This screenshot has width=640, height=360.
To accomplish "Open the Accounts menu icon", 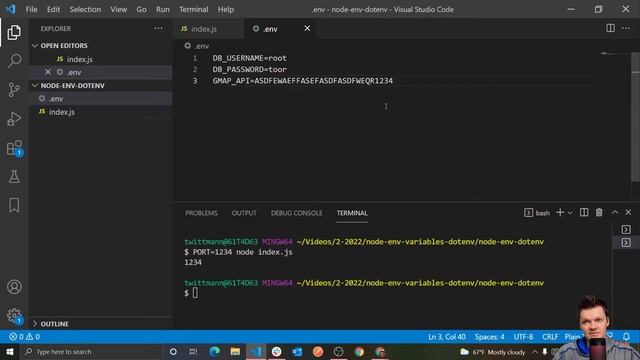I will pos(14,287).
